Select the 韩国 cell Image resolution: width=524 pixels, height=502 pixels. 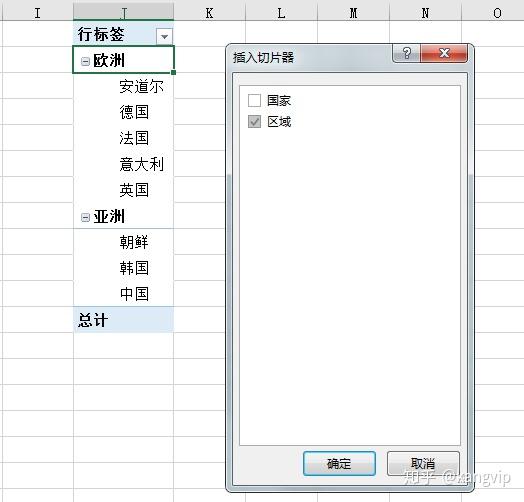123,268
